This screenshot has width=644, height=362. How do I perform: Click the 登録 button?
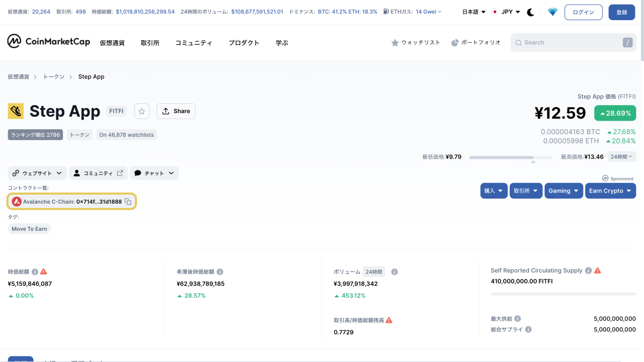622,12
